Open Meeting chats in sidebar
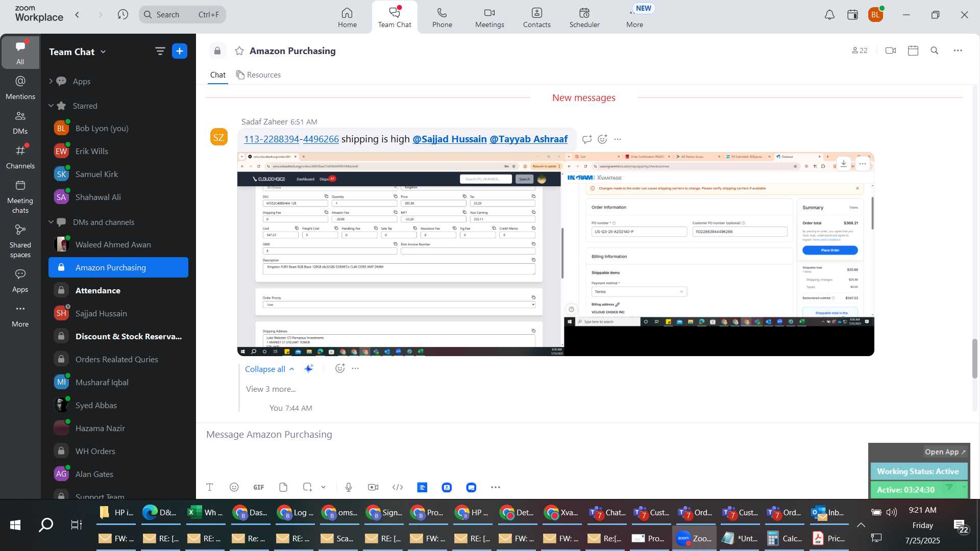The image size is (980, 551). click(x=20, y=197)
